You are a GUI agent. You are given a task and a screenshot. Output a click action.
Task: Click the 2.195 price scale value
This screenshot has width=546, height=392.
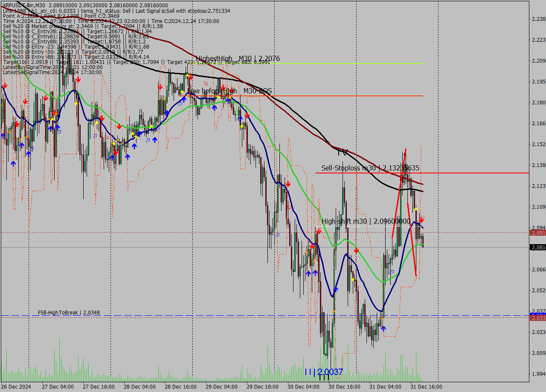(538, 81)
